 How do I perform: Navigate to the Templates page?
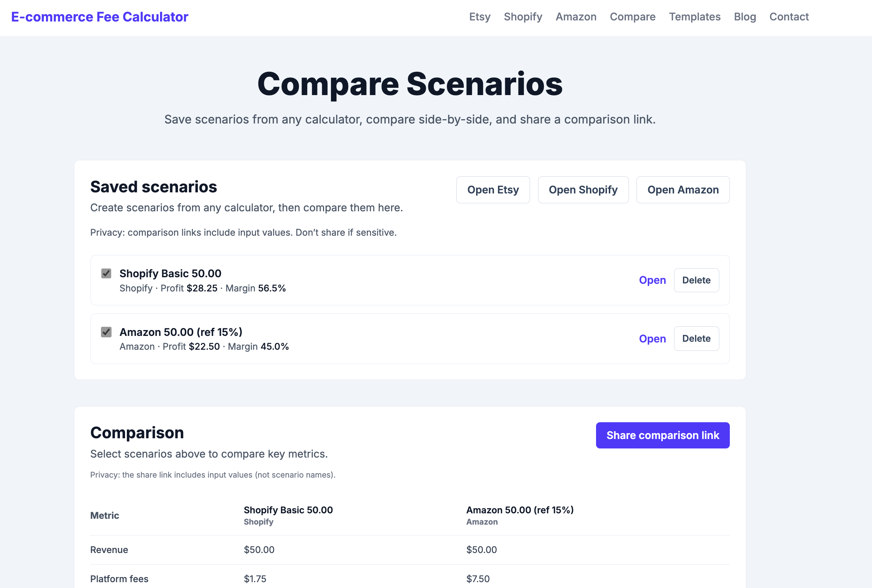(x=694, y=17)
